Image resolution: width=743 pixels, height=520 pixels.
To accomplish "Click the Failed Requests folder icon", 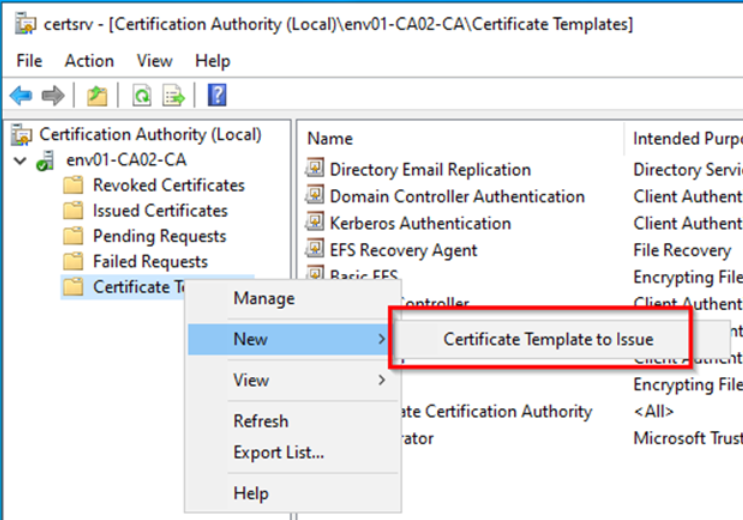I will click(x=73, y=262).
